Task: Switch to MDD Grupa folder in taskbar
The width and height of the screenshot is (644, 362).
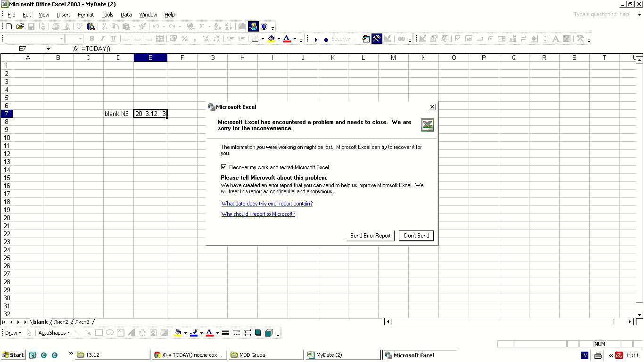Action: [266, 355]
